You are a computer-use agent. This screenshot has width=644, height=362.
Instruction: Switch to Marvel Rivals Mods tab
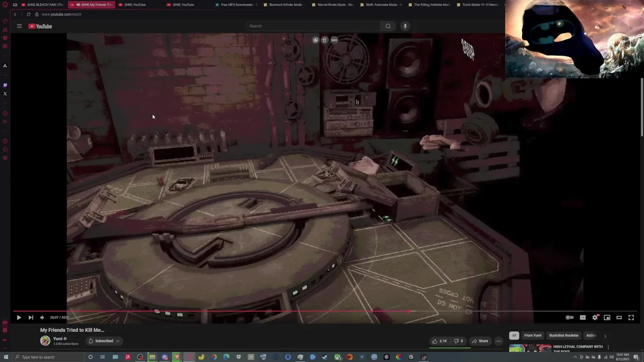[x=333, y=5]
